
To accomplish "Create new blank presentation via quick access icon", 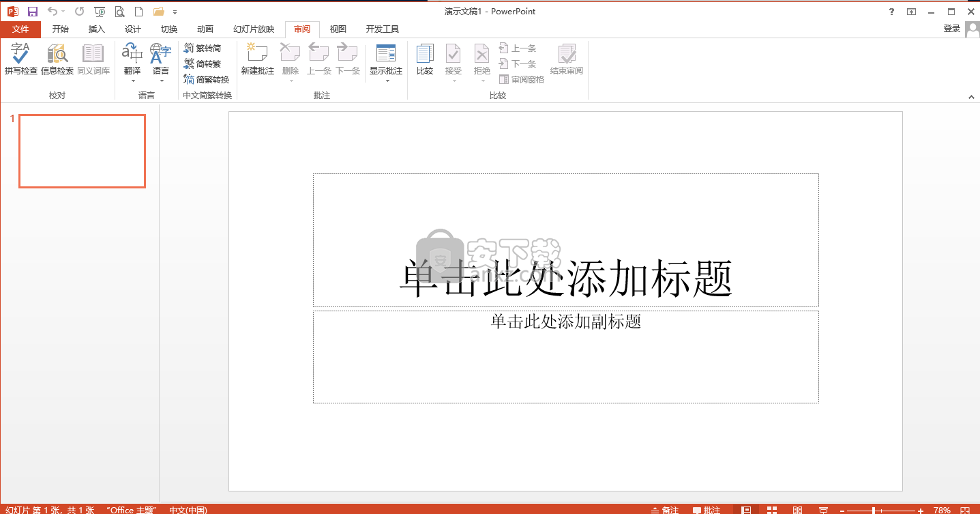I will click(139, 12).
